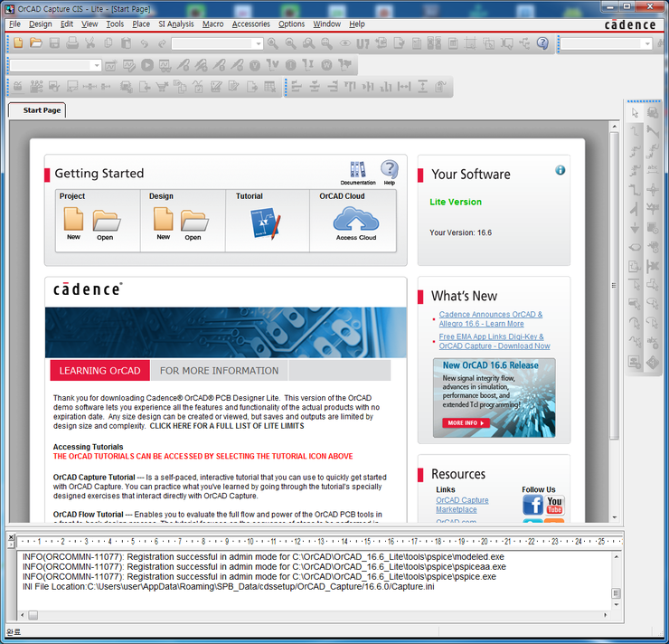Click the CLICK HERE FOR A FULL LIST OF LITE LIMITS text
This screenshot has height=644, width=669.
coord(227,426)
